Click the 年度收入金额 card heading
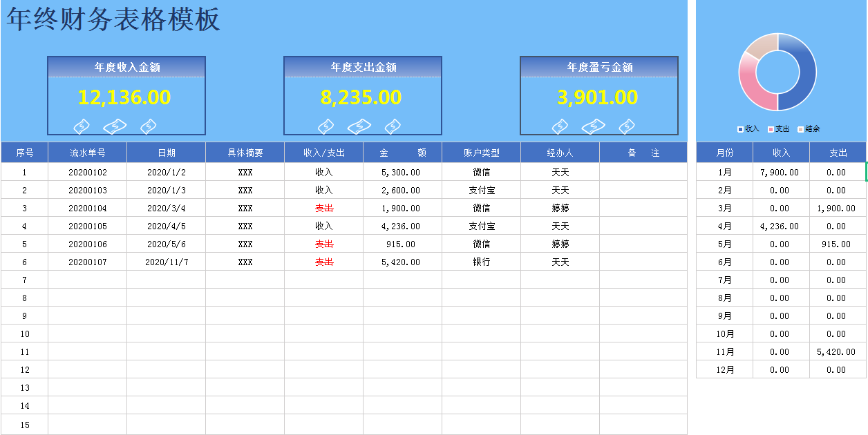 click(127, 67)
